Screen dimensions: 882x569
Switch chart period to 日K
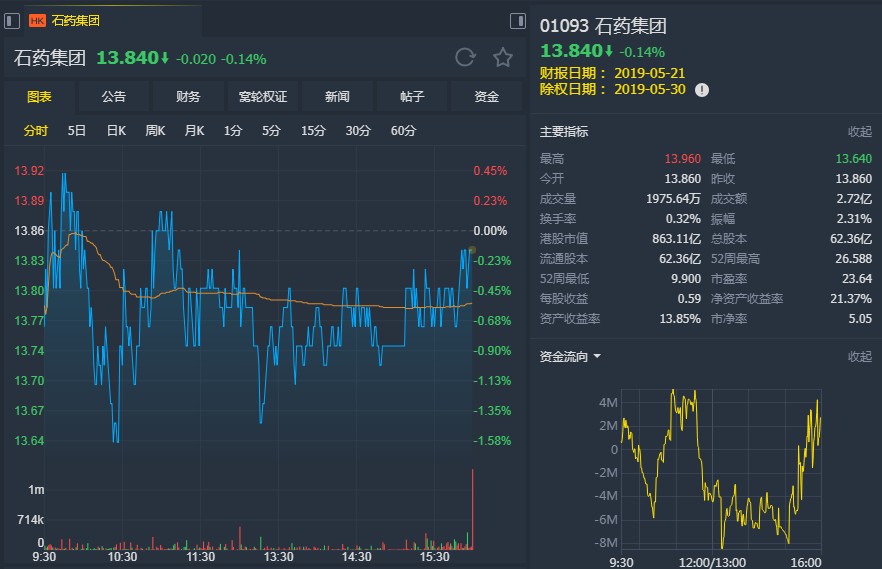pos(116,131)
